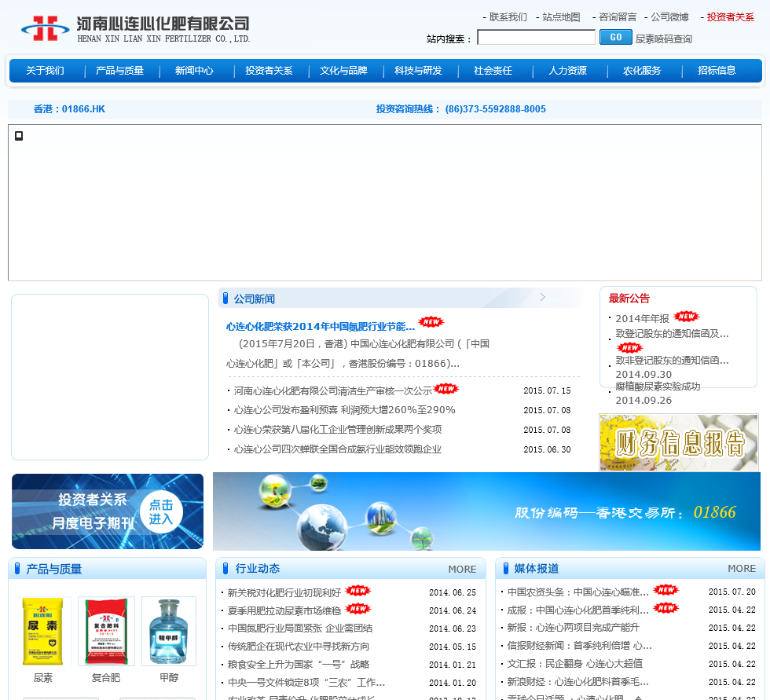Click 媒体报道 section heading
This screenshot has height=700, width=770.
point(536,569)
